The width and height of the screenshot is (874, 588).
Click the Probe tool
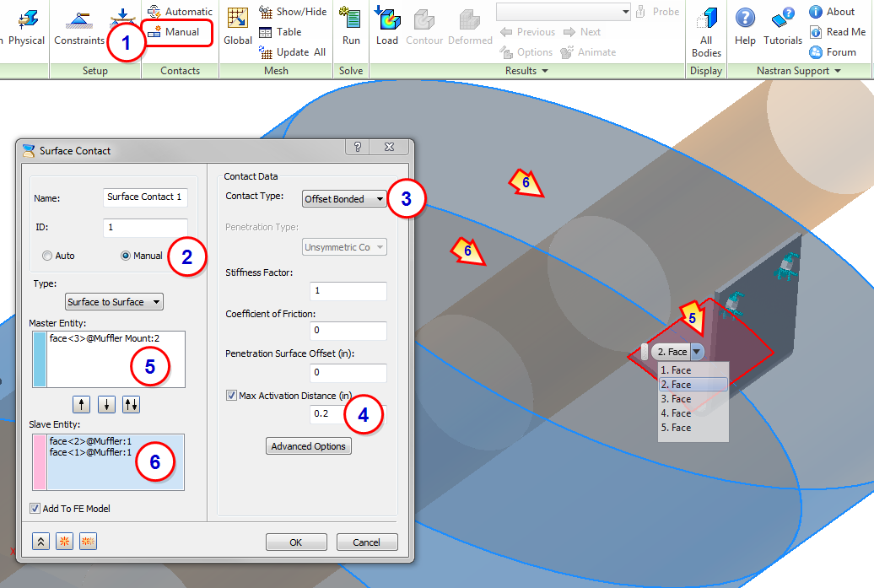[657, 11]
